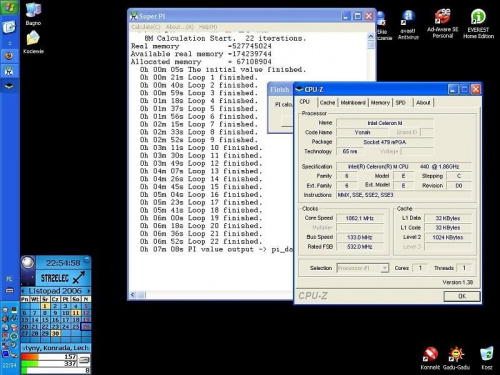The height and width of the screenshot is (375, 500).
Task: Switch to the Memory tab in CPU-Z
Action: (x=380, y=103)
